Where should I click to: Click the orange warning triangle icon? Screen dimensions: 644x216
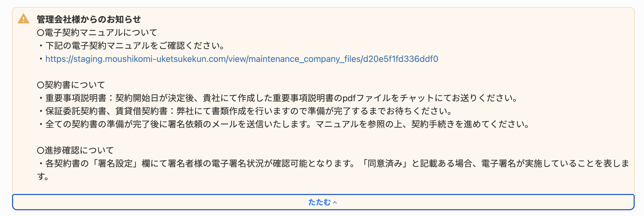point(23,19)
